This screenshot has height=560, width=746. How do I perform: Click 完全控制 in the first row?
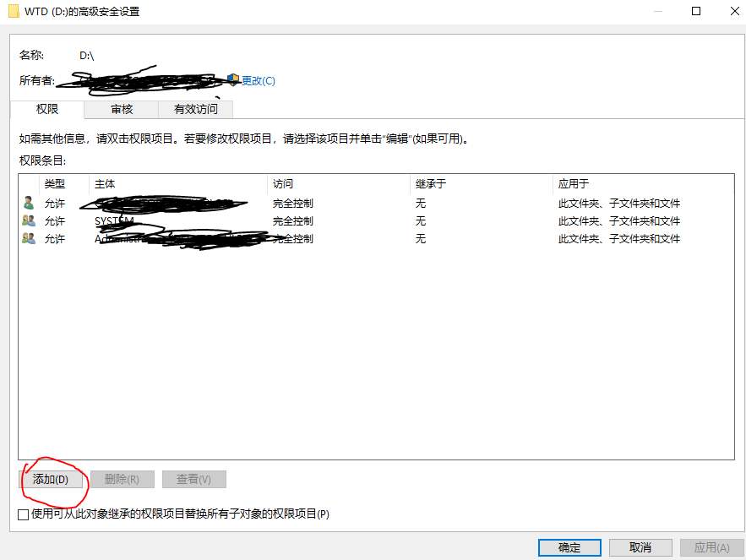click(293, 204)
